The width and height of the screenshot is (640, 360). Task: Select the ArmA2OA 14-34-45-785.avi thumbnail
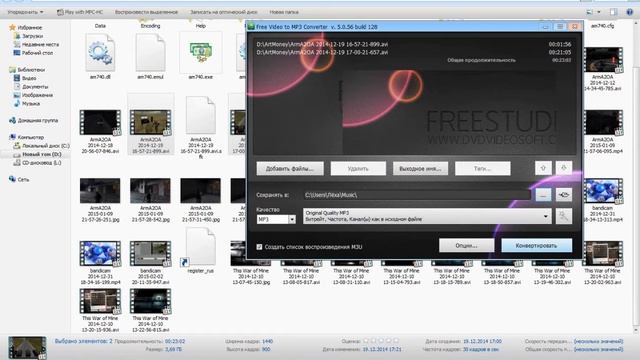(x=602, y=60)
